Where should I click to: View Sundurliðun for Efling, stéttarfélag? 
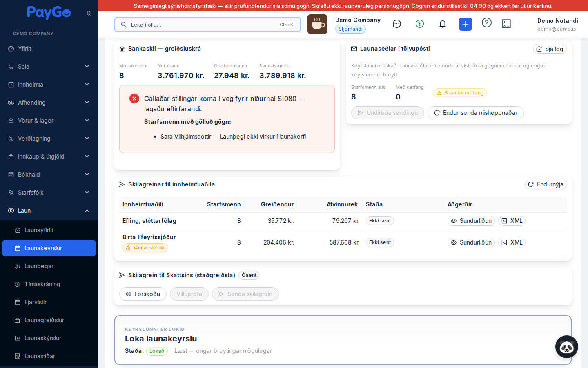pos(471,221)
